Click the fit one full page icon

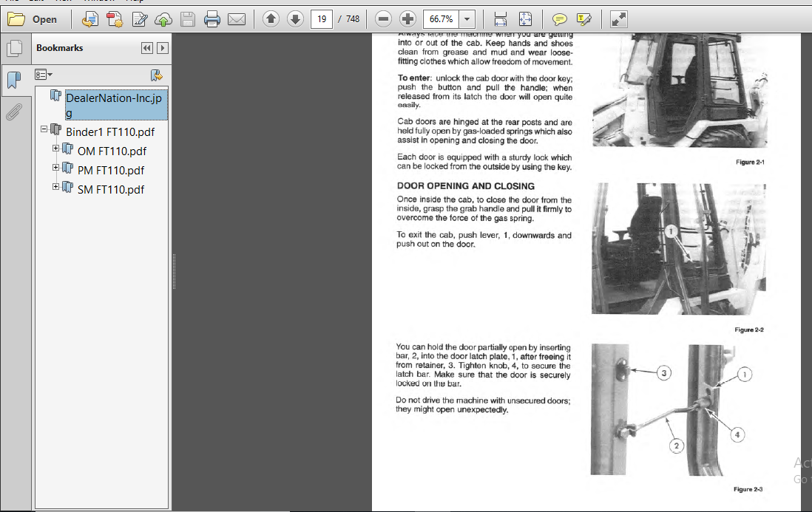click(x=525, y=20)
